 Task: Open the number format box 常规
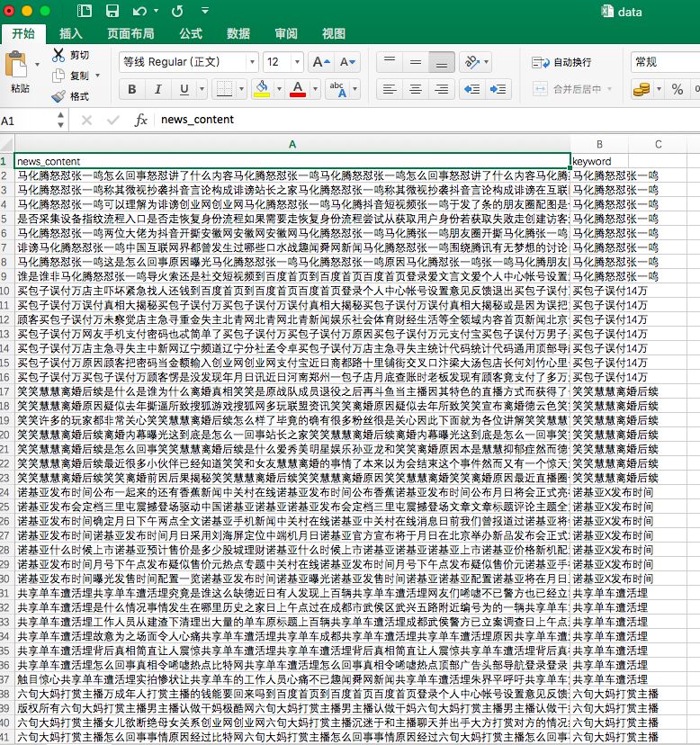pos(665,62)
